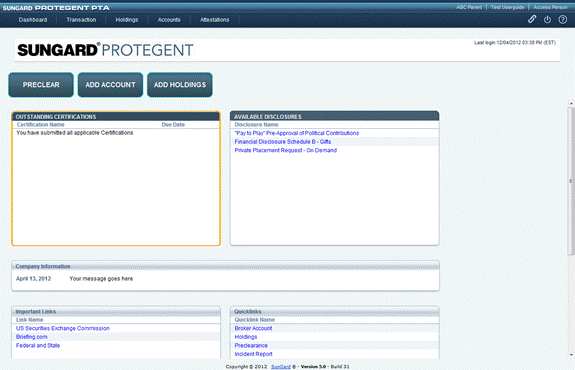Click the Due Date column header
Viewport: 575px width, 370px height.
[x=173, y=125]
